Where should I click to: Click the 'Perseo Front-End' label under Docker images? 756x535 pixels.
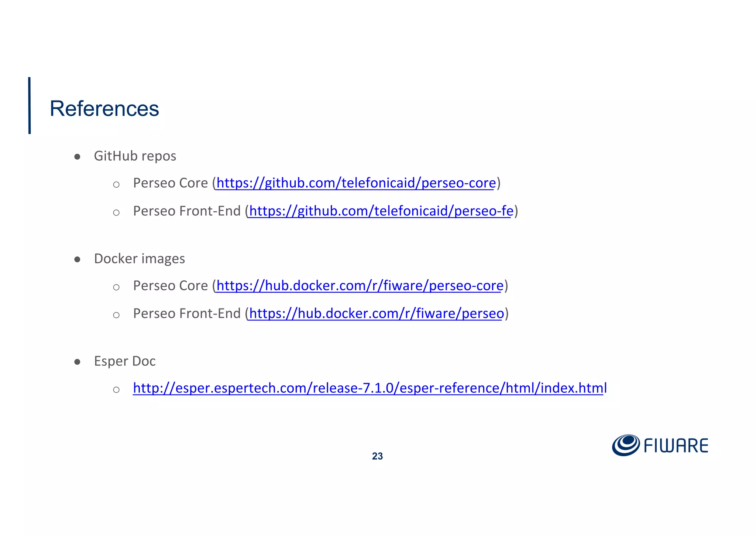[187, 313]
